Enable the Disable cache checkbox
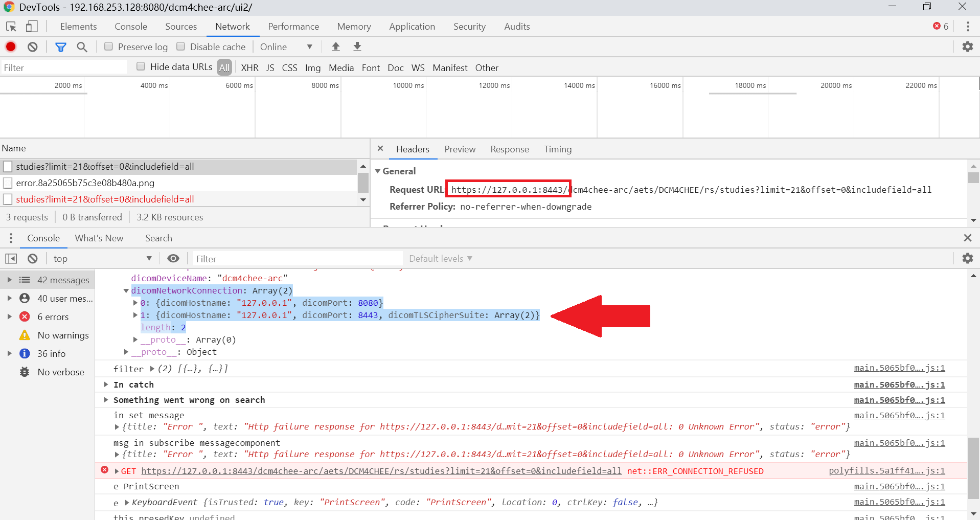 [x=180, y=47]
